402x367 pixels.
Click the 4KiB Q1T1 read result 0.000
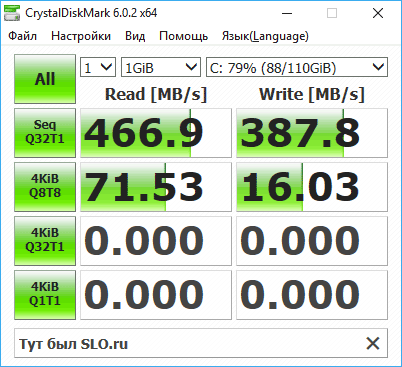click(x=156, y=295)
